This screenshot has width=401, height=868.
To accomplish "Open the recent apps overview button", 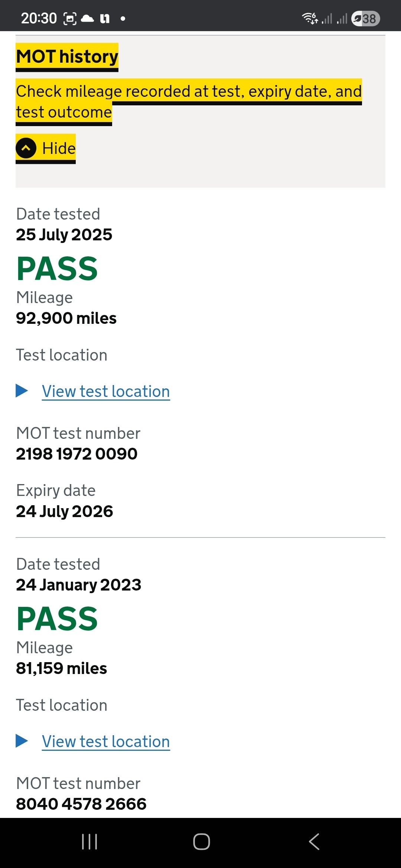I will [x=89, y=841].
